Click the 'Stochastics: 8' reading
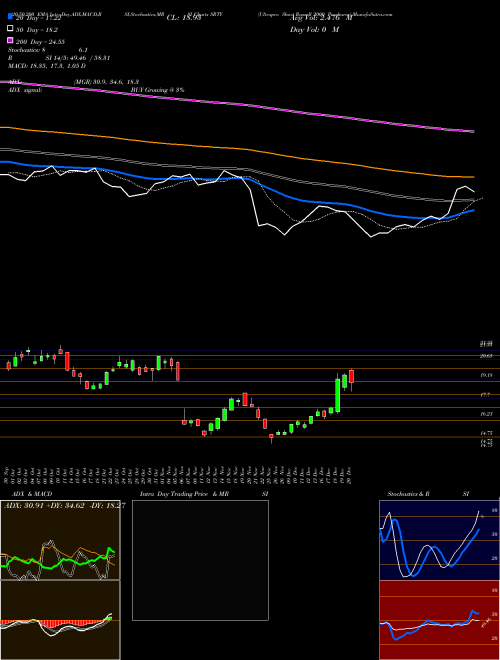The width and height of the screenshot is (500, 660). (x=27, y=50)
